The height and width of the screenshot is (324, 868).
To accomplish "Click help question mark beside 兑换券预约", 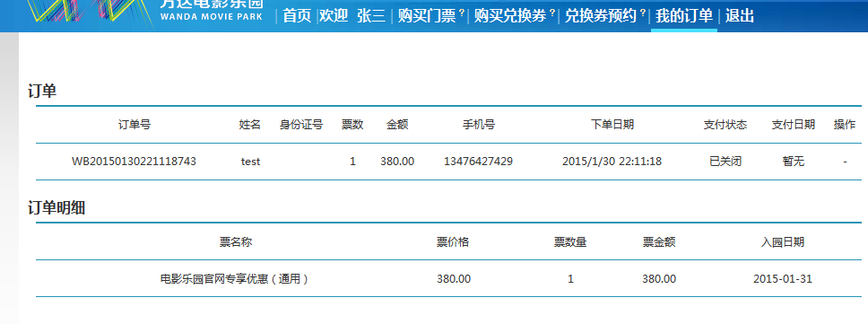I will click(x=643, y=13).
